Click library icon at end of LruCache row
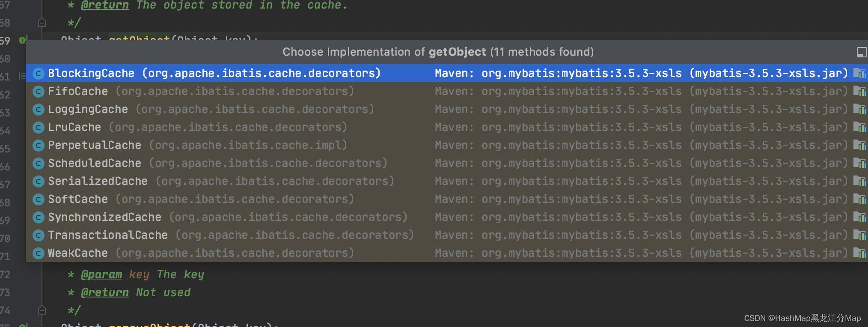The image size is (868, 327). pos(859,127)
